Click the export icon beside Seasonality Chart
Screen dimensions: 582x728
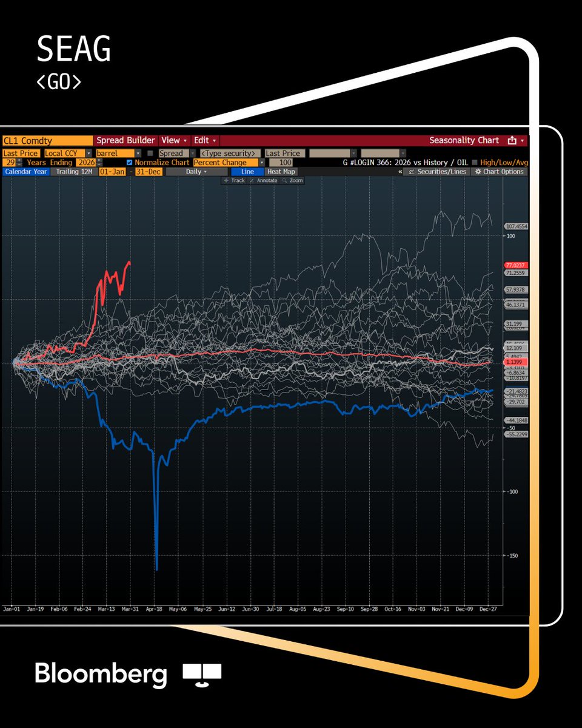pos(512,140)
